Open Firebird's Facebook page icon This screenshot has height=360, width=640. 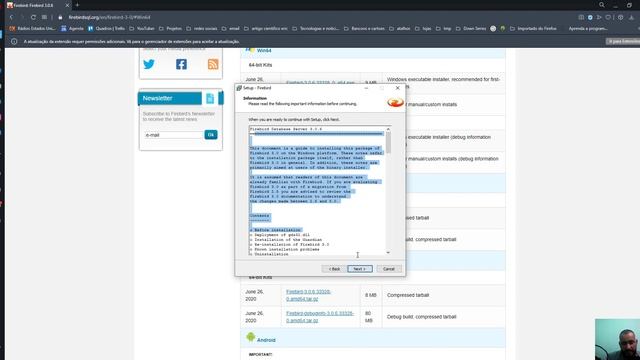(181, 64)
